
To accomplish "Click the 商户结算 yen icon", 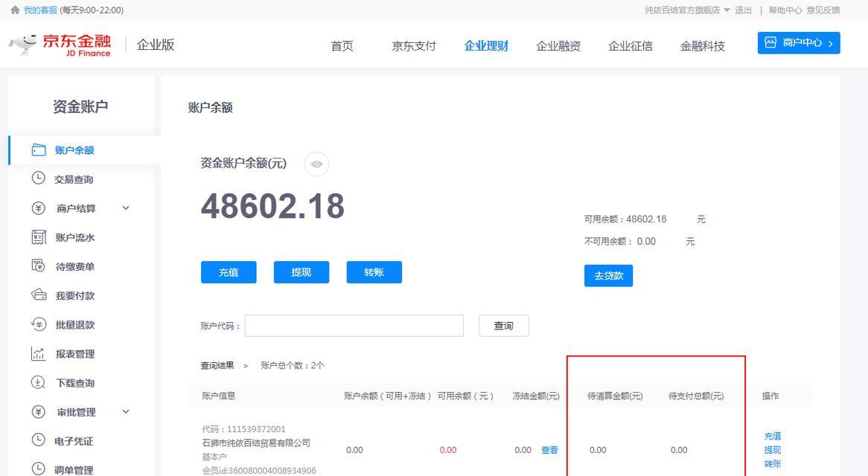I will pyautogui.click(x=38, y=208).
